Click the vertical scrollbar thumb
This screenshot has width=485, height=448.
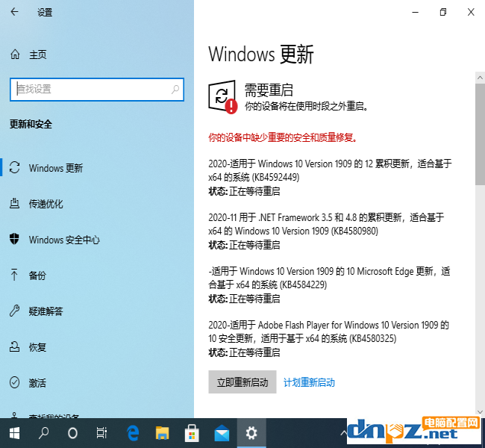pyautogui.click(x=480, y=134)
